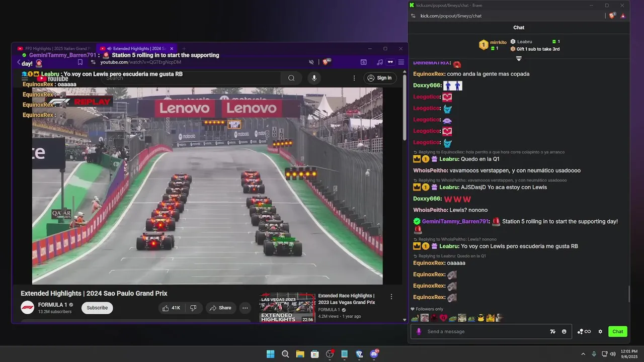Show hidden system tray icons
The height and width of the screenshot is (362, 644).
click(583, 354)
